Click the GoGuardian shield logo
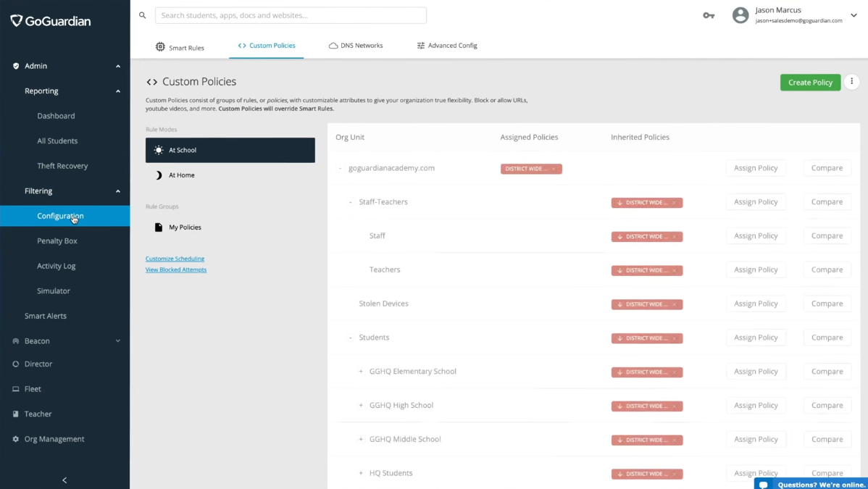868x489 pixels. (17, 21)
